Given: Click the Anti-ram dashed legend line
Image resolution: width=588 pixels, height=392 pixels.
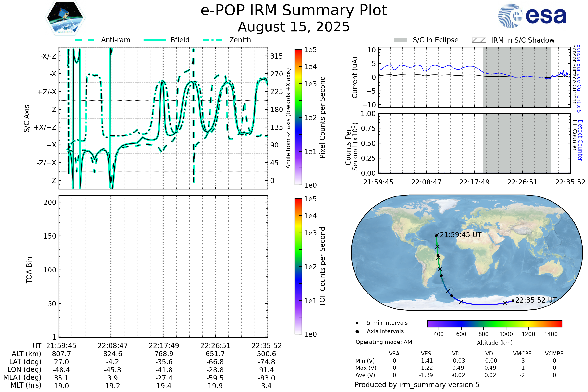Looking at the screenshot, I should (x=85, y=40).
